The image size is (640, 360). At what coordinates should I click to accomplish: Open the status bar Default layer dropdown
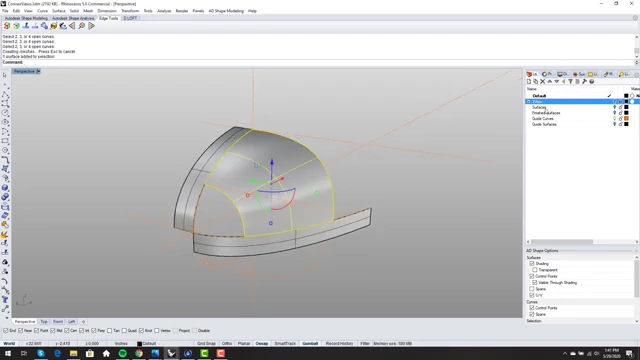[148, 344]
